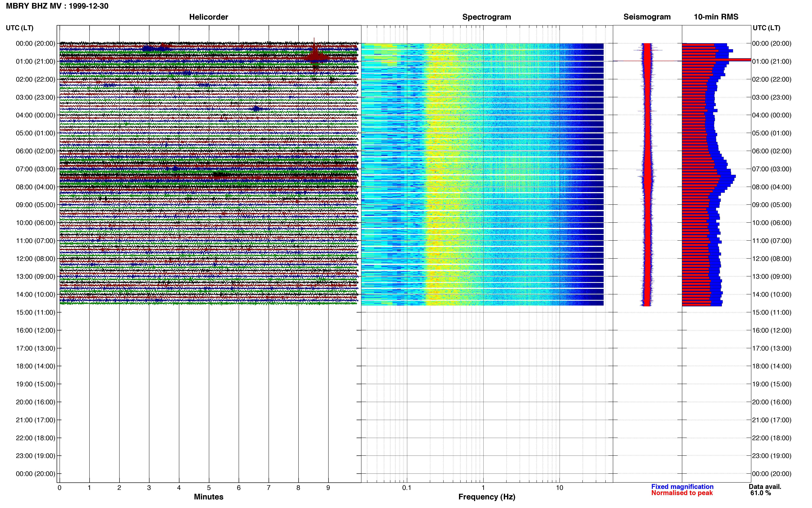812x508 pixels.
Task: Click right time label 01:00 (21:00)
Action: [x=772, y=61]
